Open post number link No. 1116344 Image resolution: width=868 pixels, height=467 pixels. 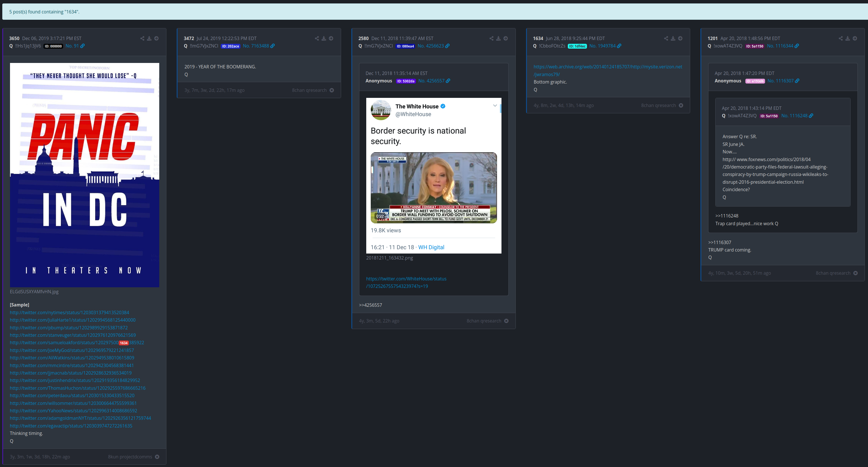pyautogui.click(x=780, y=46)
